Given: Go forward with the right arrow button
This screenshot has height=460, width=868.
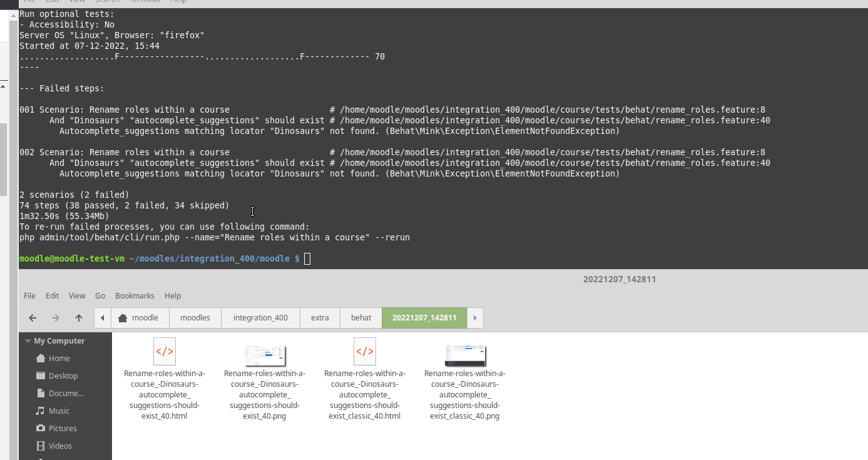Looking at the screenshot, I should pyautogui.click(x=56, y=318).
